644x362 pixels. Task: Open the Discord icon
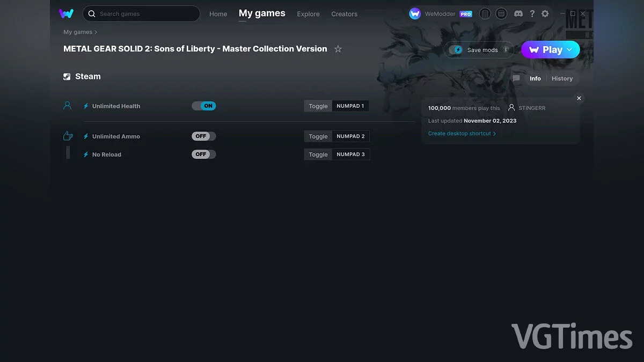click(x=518, y=14)
